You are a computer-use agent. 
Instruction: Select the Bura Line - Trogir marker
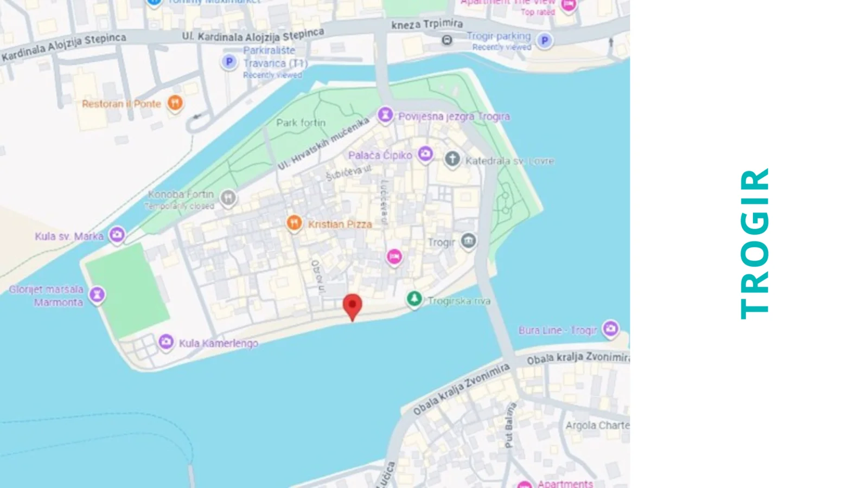pyautogui.click(x=610, y=328)
